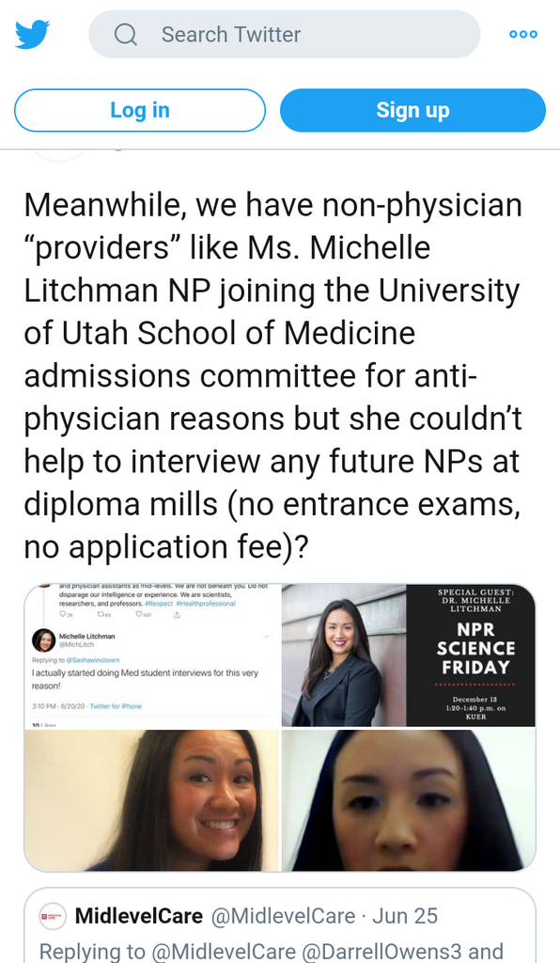This screenshot has height=963, width=560.
Task: Open the MidlevelCare display name
Action: tap(139, 916)
